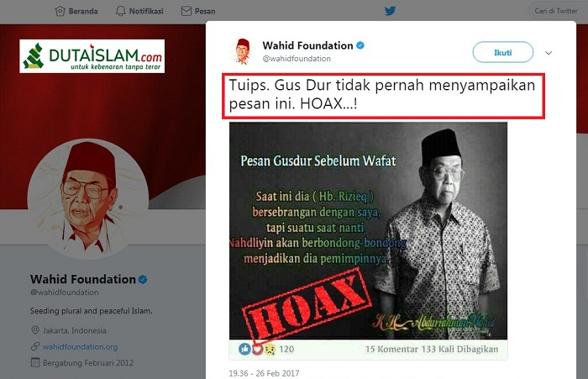
Task: Open the wahidfoundation.org link
Action: [81, 347]
